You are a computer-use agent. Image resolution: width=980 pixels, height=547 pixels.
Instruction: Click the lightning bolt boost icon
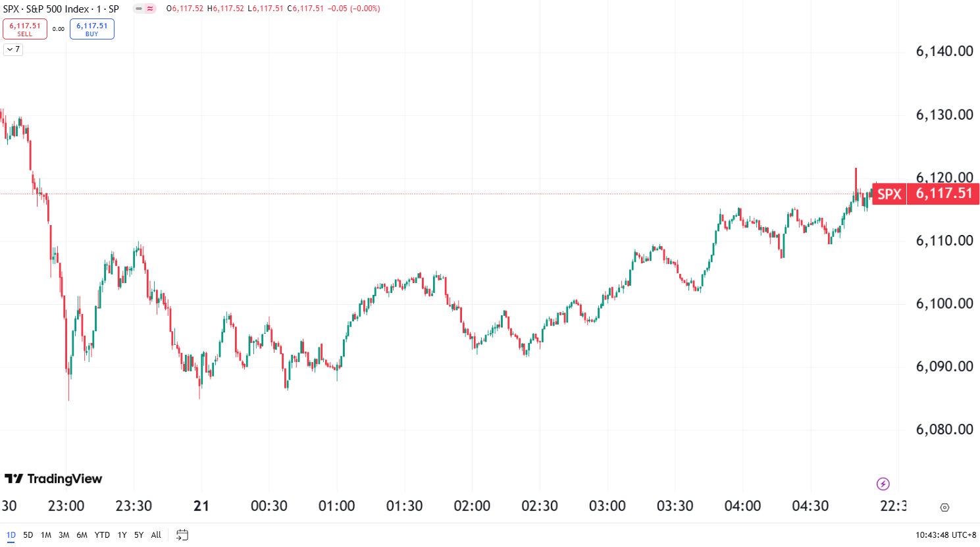882,483
